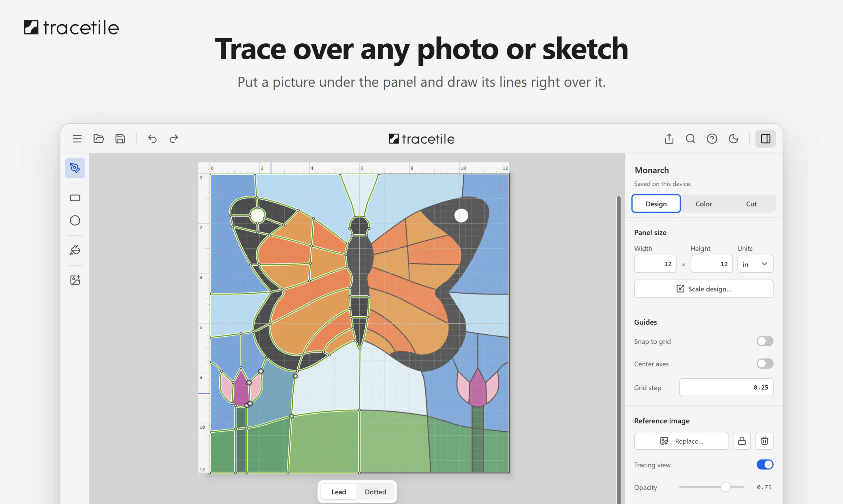The image size is (843, 504).
Task: Click the tracetile logo at top left
Action: coord(71,28)
